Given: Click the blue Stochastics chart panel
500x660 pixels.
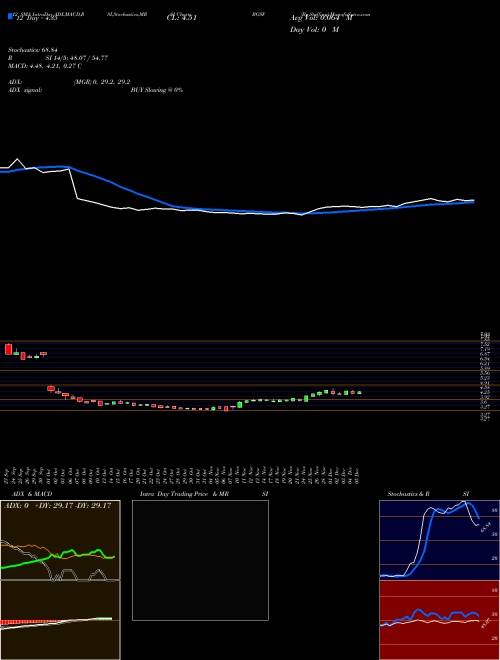Looking at the screenshot, I should click(x=439, y=540).
